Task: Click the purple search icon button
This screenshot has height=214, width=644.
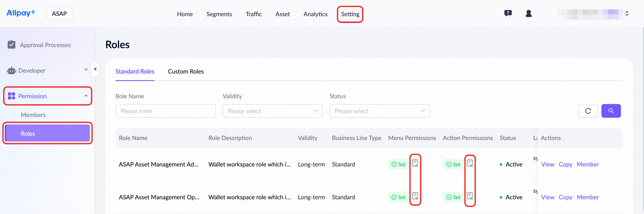Action: click(611, 111)
